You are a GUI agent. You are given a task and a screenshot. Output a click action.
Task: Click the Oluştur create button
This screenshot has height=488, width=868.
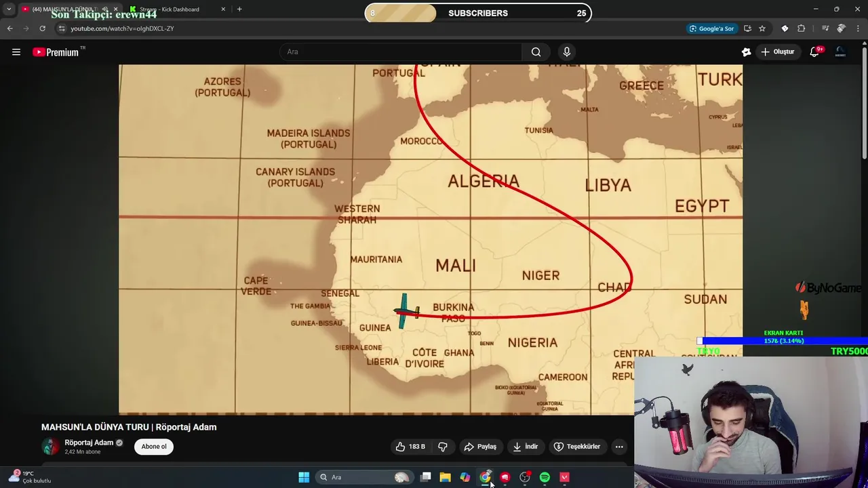coord(778,52)
